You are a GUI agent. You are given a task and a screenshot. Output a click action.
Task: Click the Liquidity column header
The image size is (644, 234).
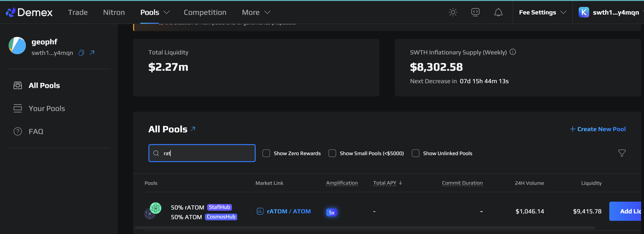tap(591, 183)
